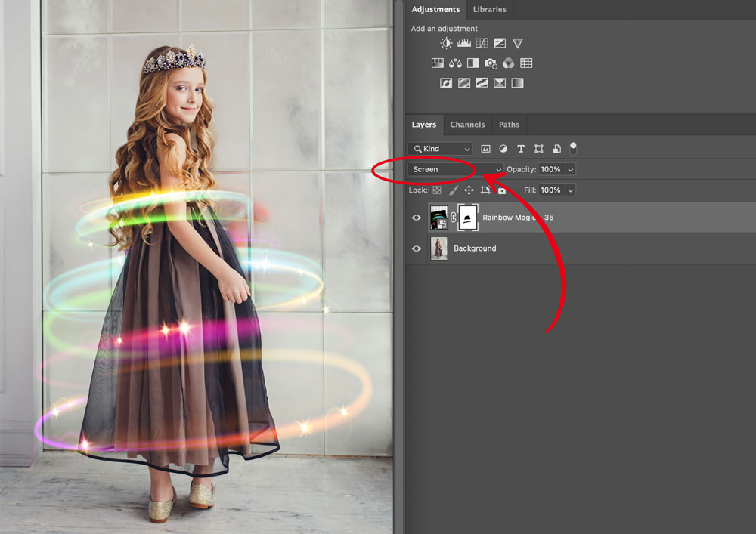Select the Rainbow Magic layer mask thumbnail
This screenshot has height=534, width=756.
point(468,218)
